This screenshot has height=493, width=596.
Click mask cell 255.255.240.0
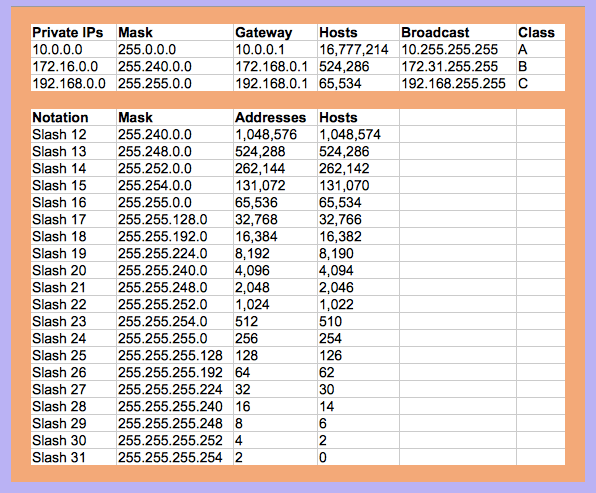coord(175,270)
